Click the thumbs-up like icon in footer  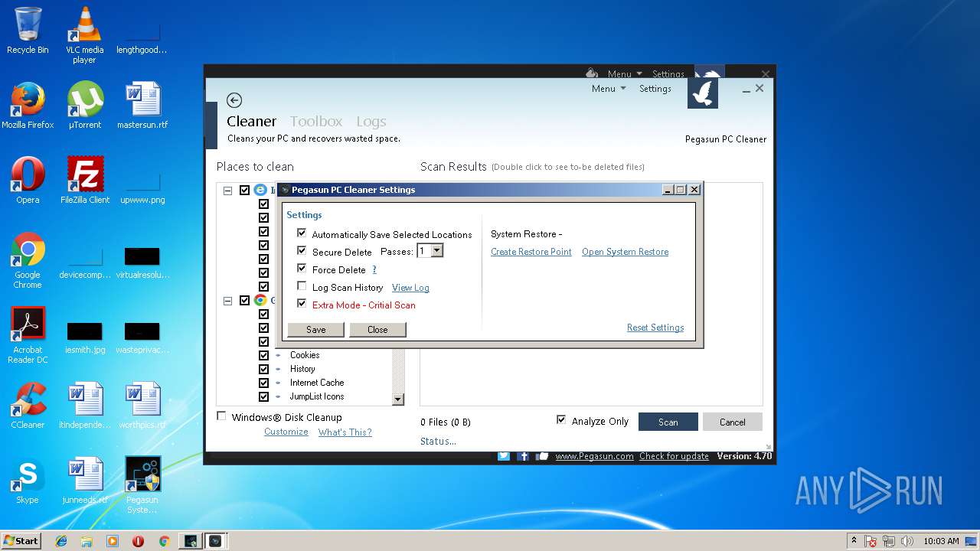pyautogui.click(x=543, y=456)
